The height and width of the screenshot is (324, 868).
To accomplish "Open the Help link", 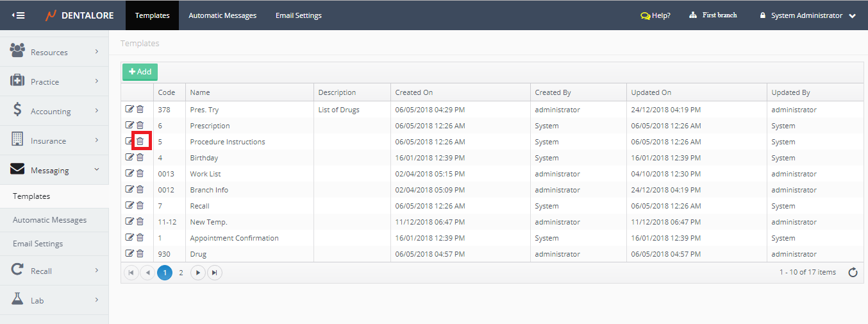I will 655,15.
